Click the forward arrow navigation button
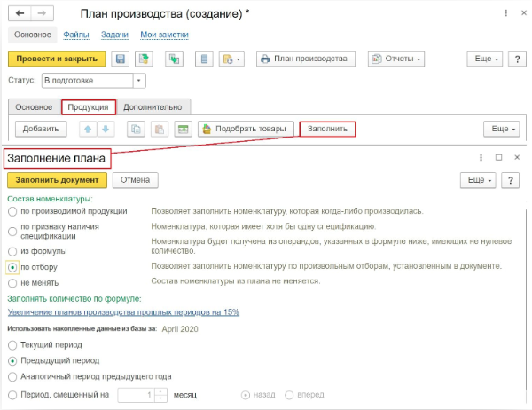This screenshot has width=532, height=410. [42, 13]
